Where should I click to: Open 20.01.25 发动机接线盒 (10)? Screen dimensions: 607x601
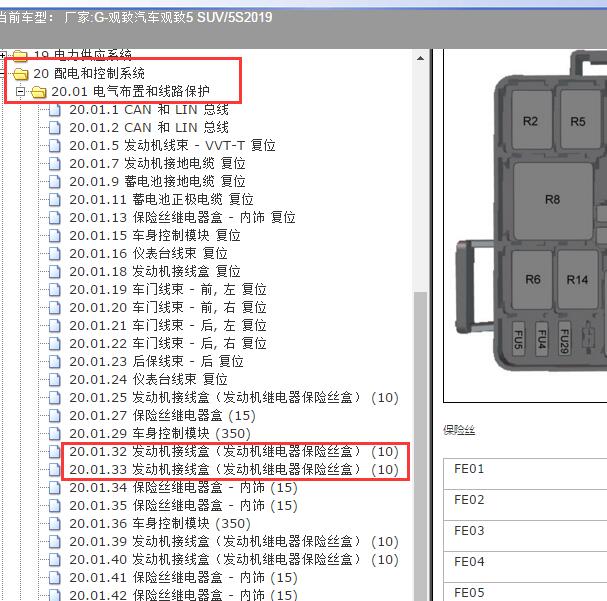234,397
